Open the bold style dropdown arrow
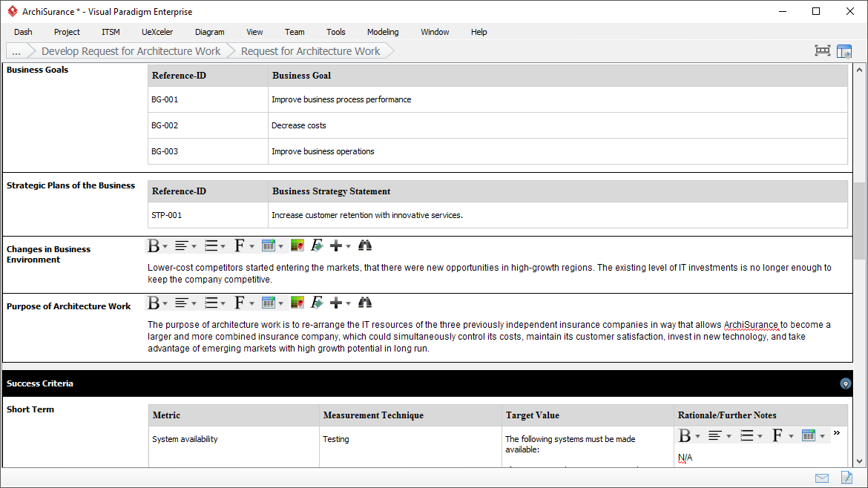 click(x=165, y=245)
